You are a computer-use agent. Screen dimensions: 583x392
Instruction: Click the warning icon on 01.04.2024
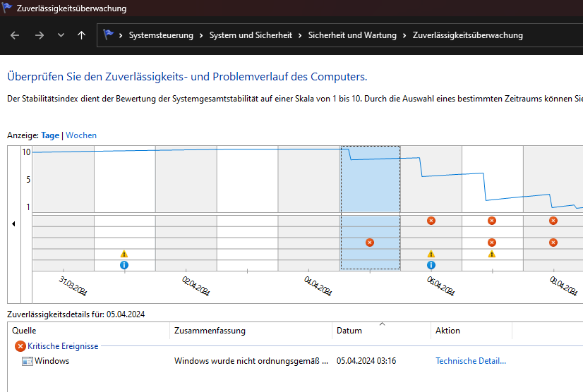pyautogui.click(x=124, y=254)
